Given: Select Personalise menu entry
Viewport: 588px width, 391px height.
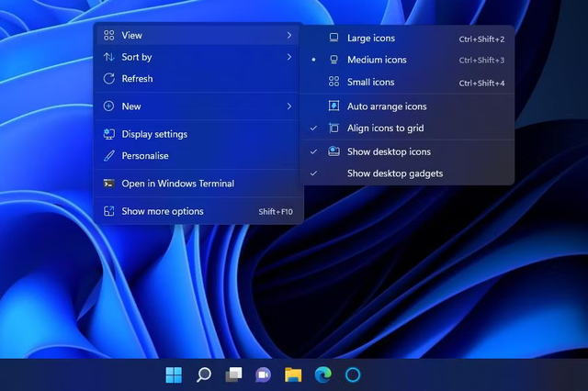Looking at the screenshot, I should [x=198, y=156].
